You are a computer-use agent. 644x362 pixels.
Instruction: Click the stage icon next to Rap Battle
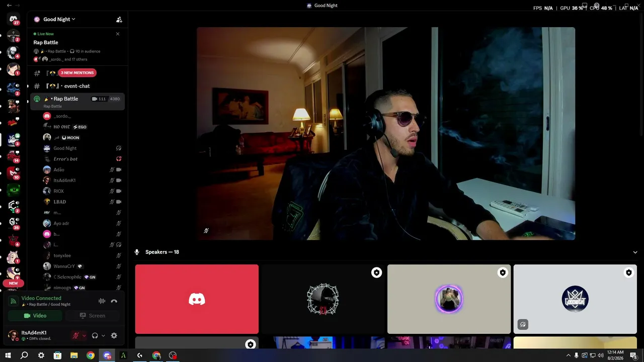[37, 99]
